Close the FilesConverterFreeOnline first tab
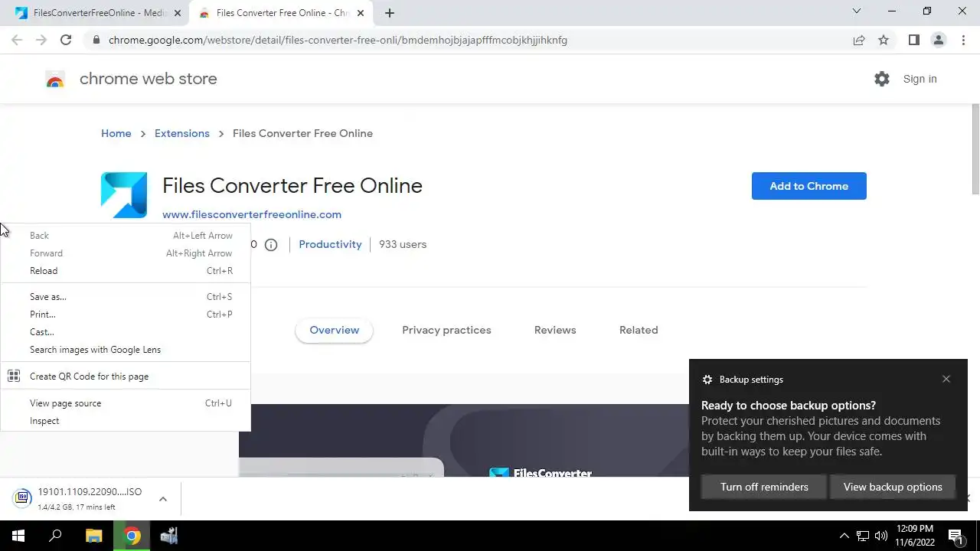 (178, 13)
